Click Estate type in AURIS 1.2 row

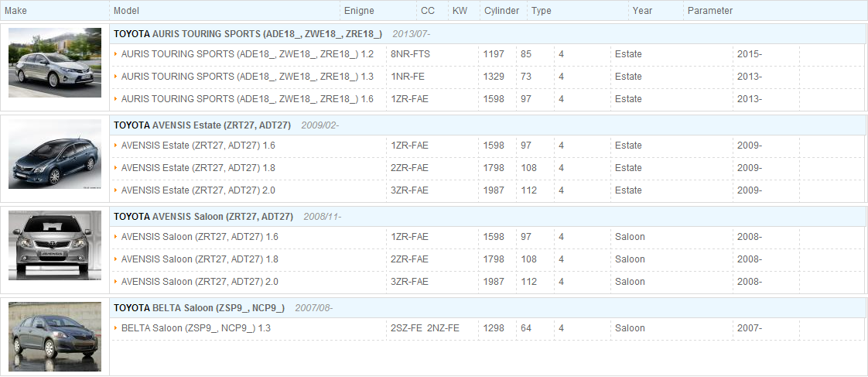(628, 54)
